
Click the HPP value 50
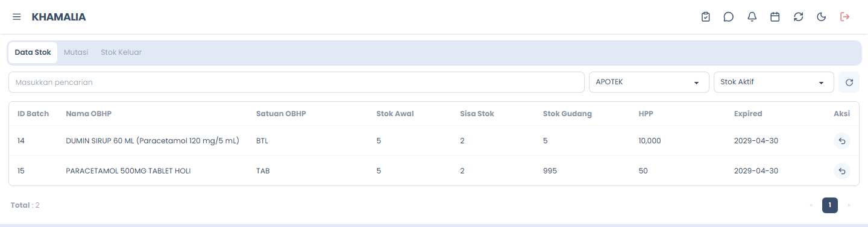tap(643, 171)
